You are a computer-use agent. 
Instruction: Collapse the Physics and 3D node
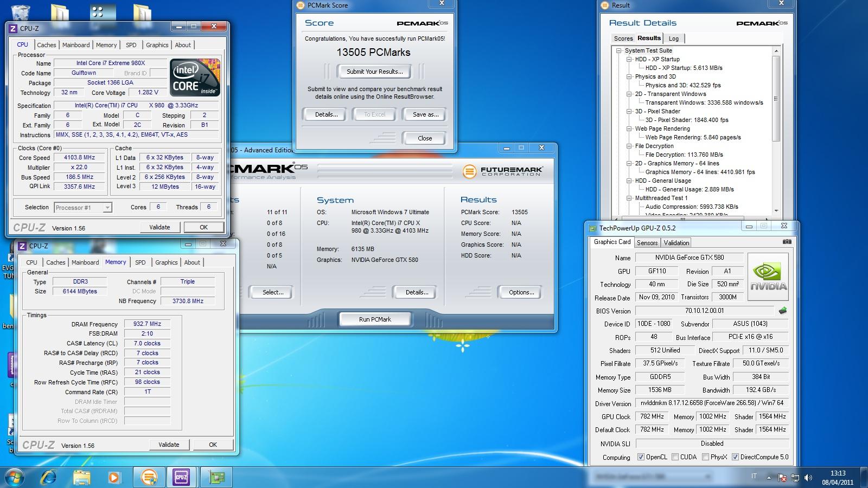coord(629,76)
